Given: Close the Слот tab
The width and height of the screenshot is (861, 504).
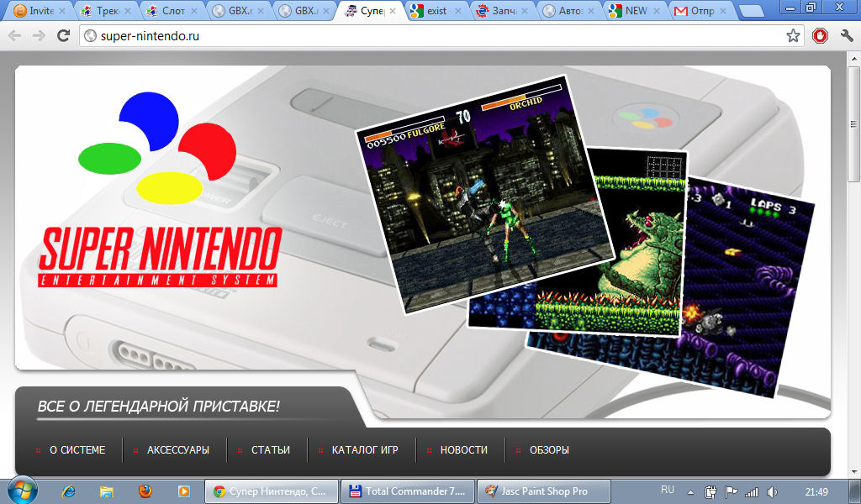Looking at the screenshot, I should tap(194, 11).
